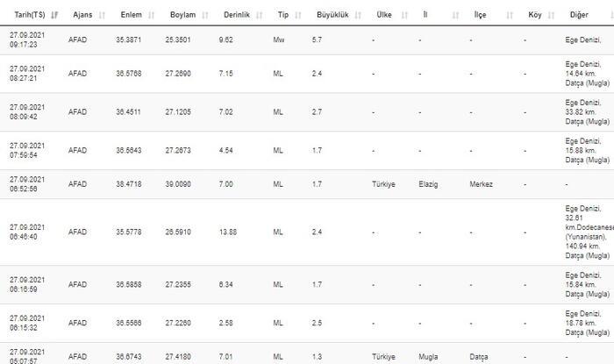Click the row with depth 13.88

(307, 232)
